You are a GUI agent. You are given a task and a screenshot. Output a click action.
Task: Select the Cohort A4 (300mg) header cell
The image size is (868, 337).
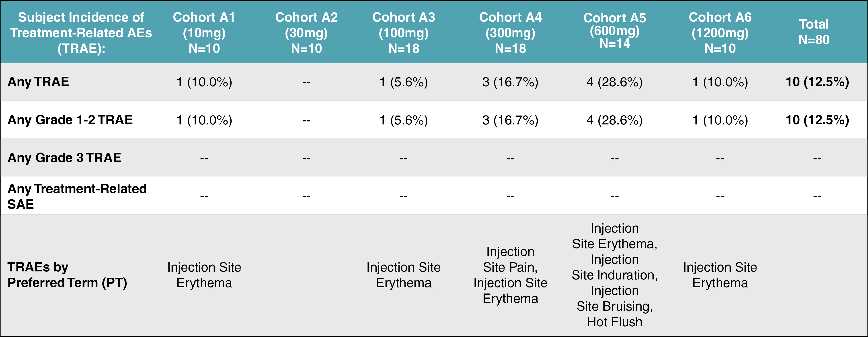[x=510, y=33]
